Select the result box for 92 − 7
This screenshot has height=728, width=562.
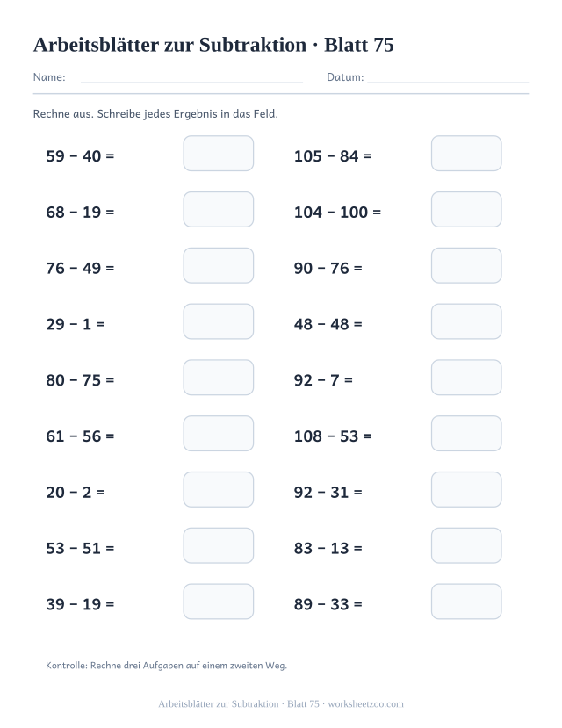coord(466,378)
